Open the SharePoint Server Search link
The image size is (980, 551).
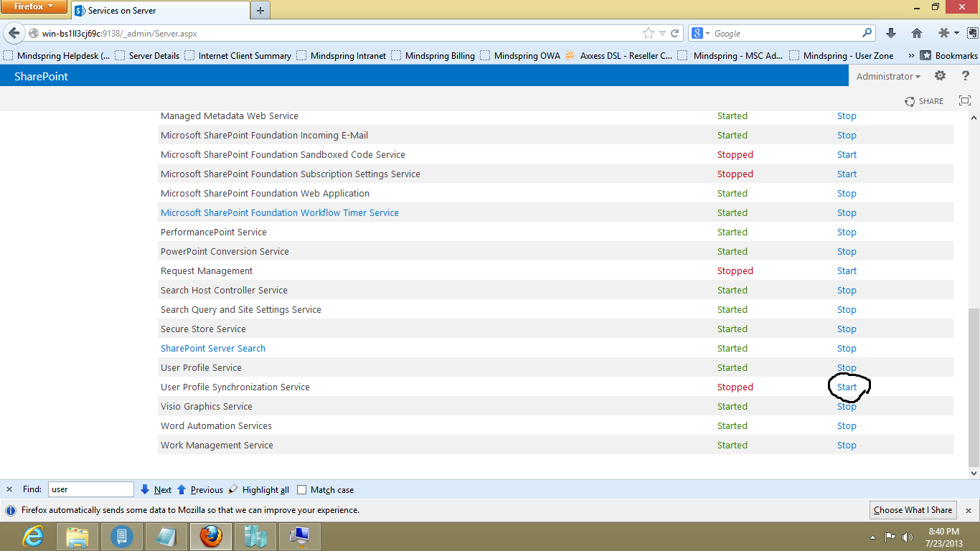click(x=213, y=348)
